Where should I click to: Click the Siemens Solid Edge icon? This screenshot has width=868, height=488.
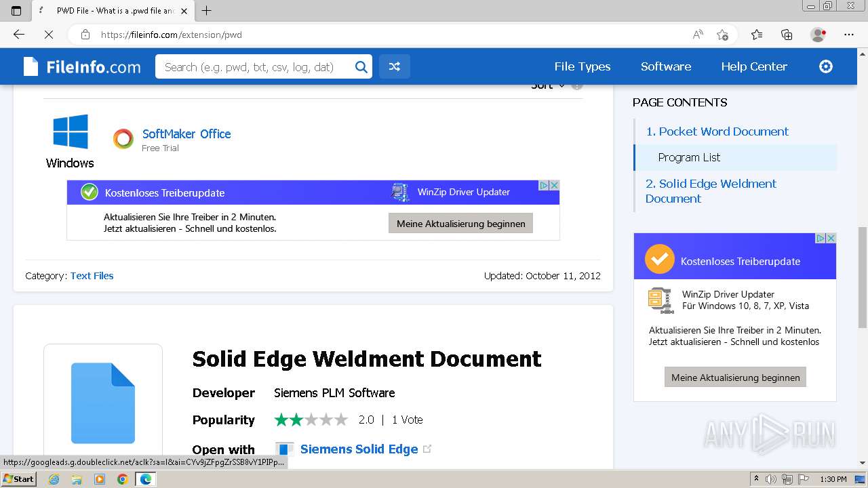pos(285,449)
